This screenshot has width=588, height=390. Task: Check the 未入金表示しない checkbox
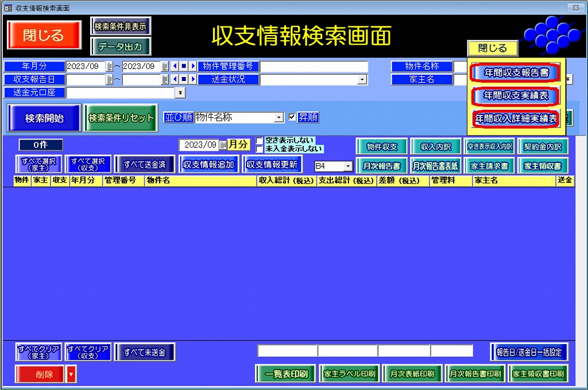click(x=260, y=149)
